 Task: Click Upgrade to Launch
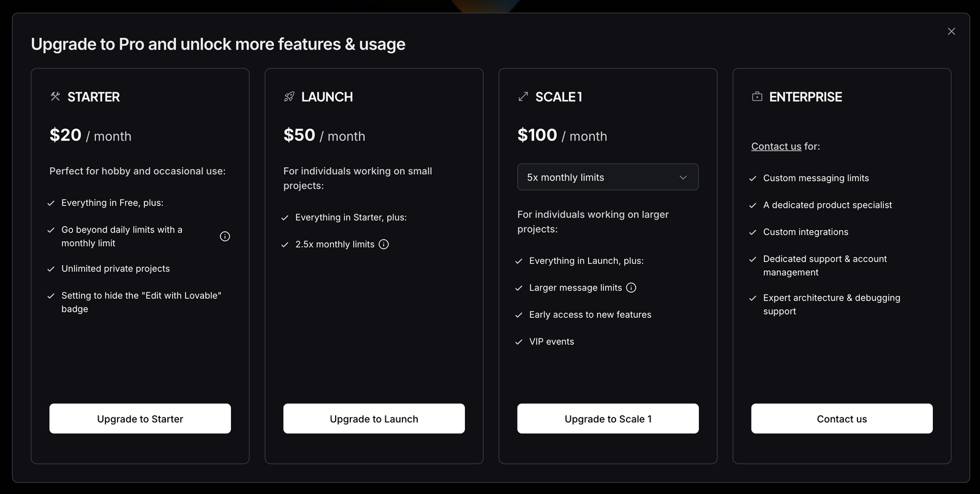(374, 418)
